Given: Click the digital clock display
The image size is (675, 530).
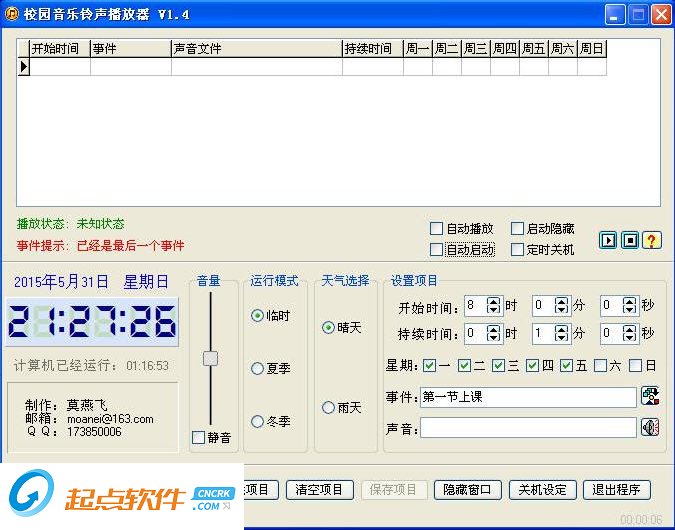Looking at the screenshot, I should (92, 321).
